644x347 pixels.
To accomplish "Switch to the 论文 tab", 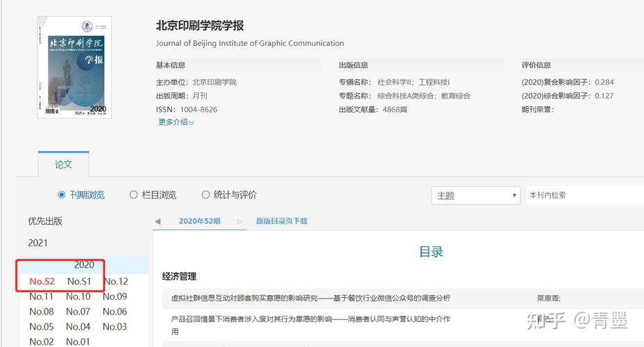I will 64,164.
